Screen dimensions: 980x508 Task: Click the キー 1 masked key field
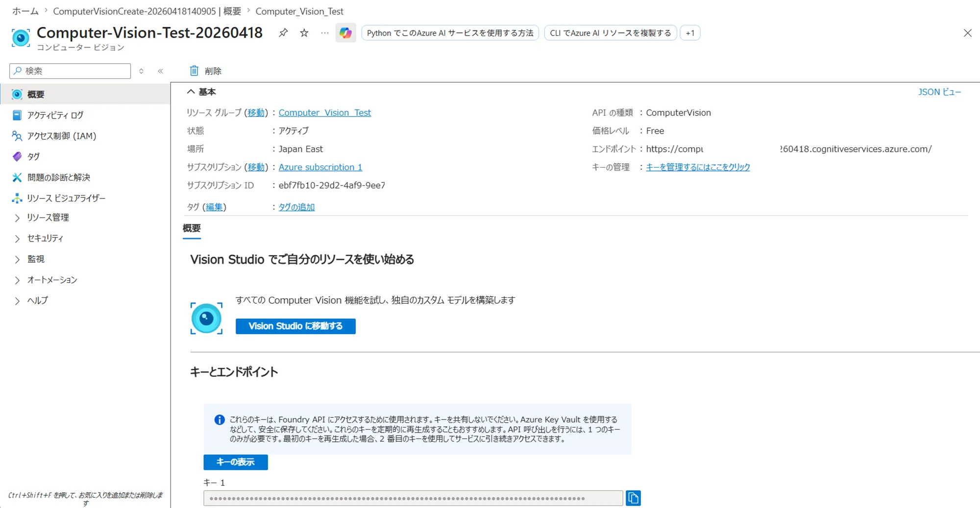[413, 498]
